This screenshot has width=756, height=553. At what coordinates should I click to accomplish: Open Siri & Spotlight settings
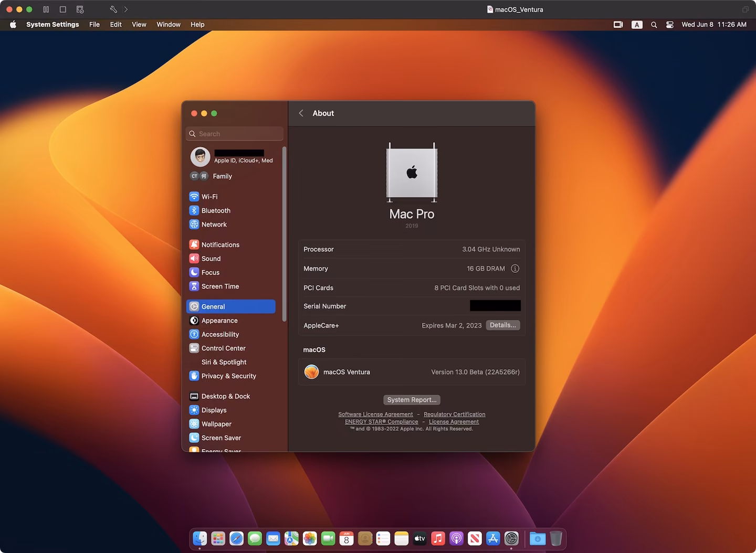[x=231, y=362]
